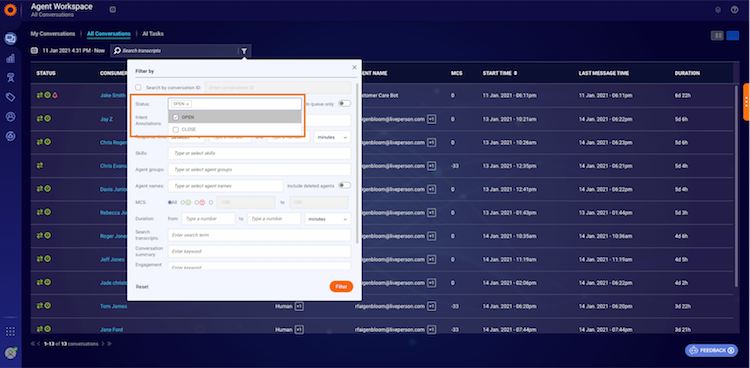
Task: Enable Search by conversation ID checkbox
Action: click(138, 88)
